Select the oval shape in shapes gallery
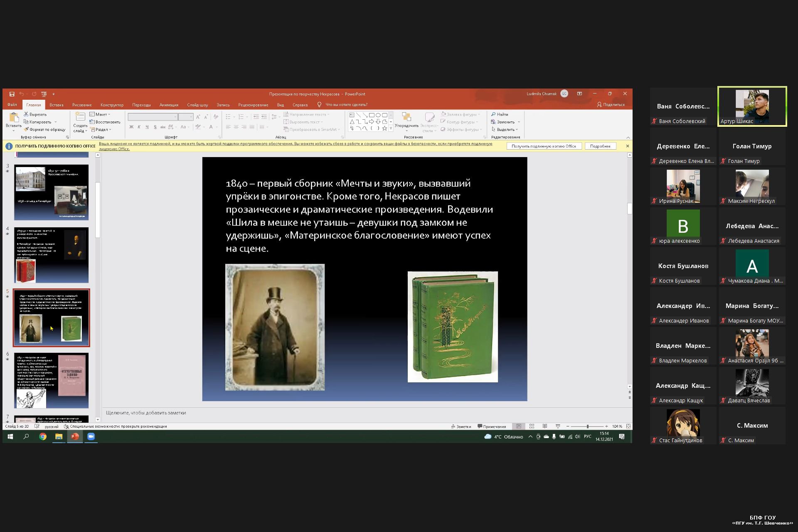 coord(378,115)
